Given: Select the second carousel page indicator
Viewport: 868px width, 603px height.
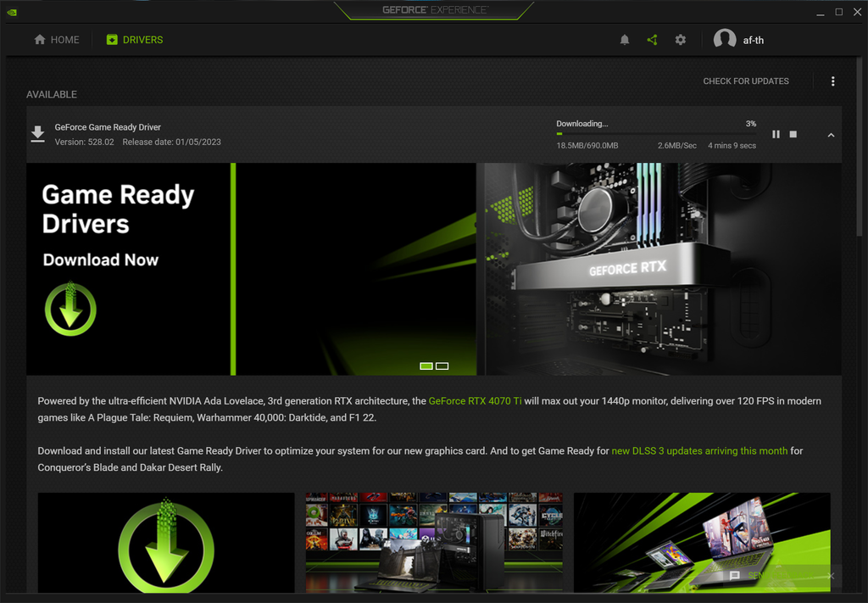Looking at the screenshot, I should click(x=442, y=366).
